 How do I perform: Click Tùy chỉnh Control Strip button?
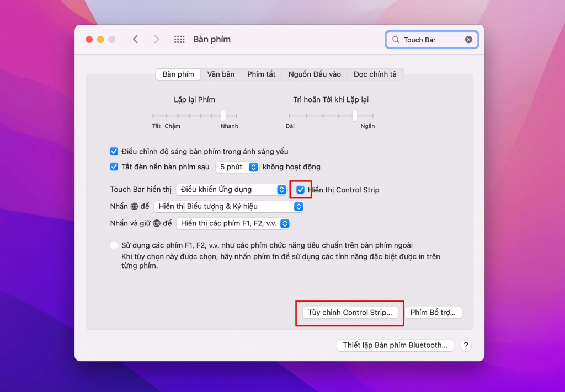pyautogui.click(x=350, y=313)
